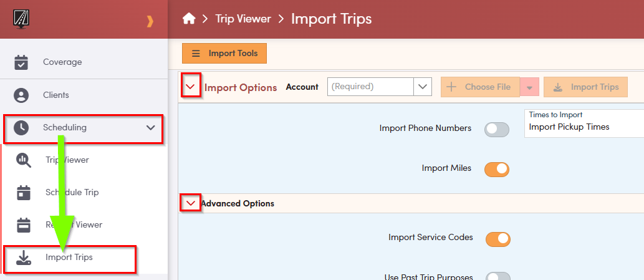Enable the Import Phone Numbers toggle
The width and height of the screenshot is (644, 280).
[x=497, y=129]
